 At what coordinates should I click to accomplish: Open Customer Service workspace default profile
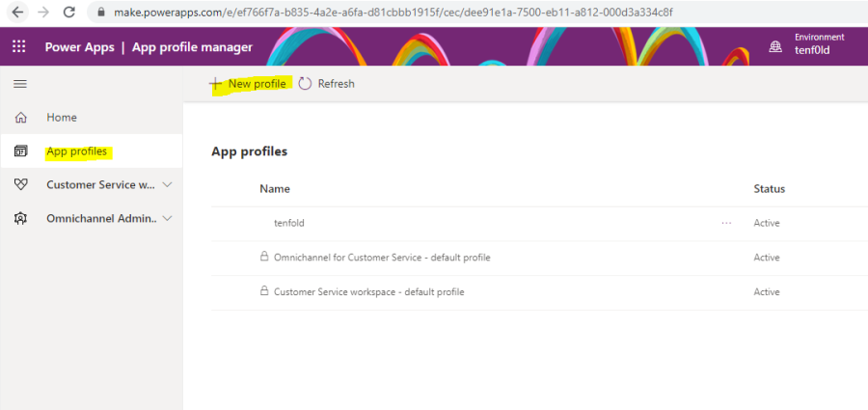[368, 291]
